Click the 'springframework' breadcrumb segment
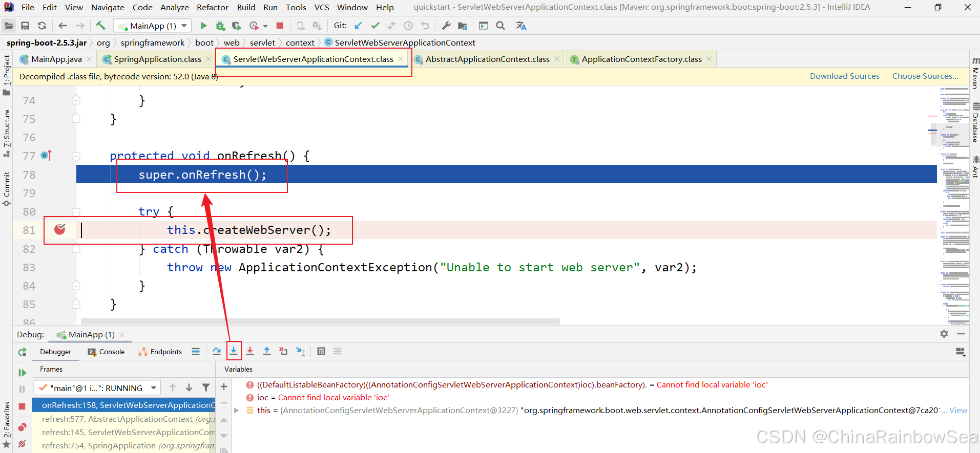The image size is (980, 453). [x=153, y=42]
